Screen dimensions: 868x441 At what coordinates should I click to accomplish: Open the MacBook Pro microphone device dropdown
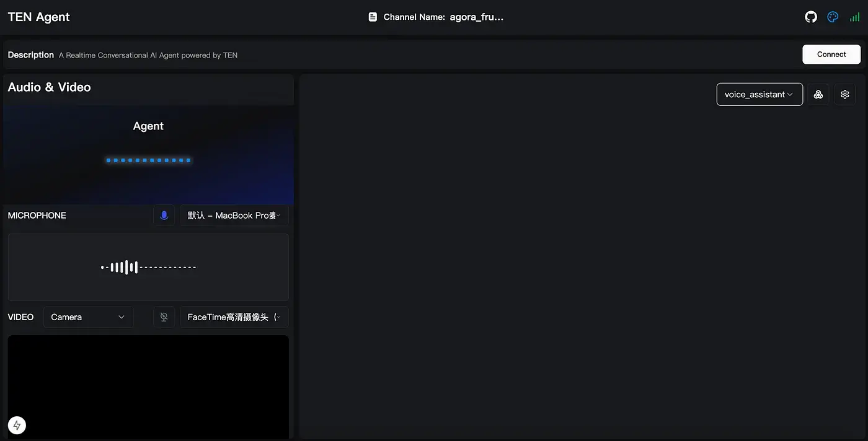pyautogui.click(x=234, y=216)
